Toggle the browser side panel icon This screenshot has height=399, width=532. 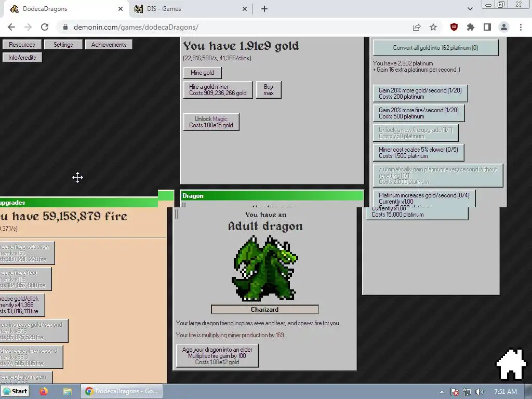pos(487,27)
